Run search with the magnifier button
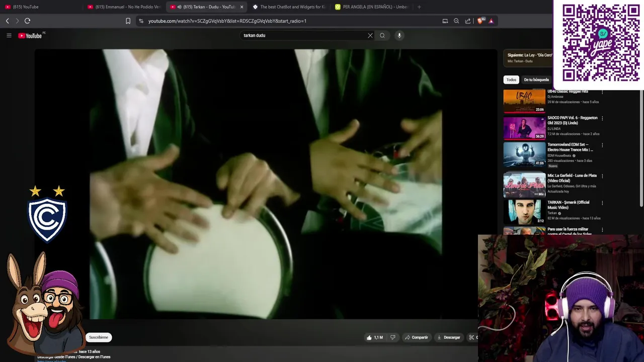 (x=382, y=36)
